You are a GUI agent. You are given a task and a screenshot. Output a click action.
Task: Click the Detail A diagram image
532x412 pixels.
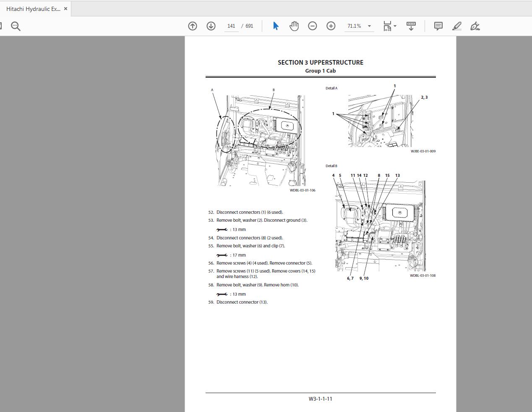(381, 121)
